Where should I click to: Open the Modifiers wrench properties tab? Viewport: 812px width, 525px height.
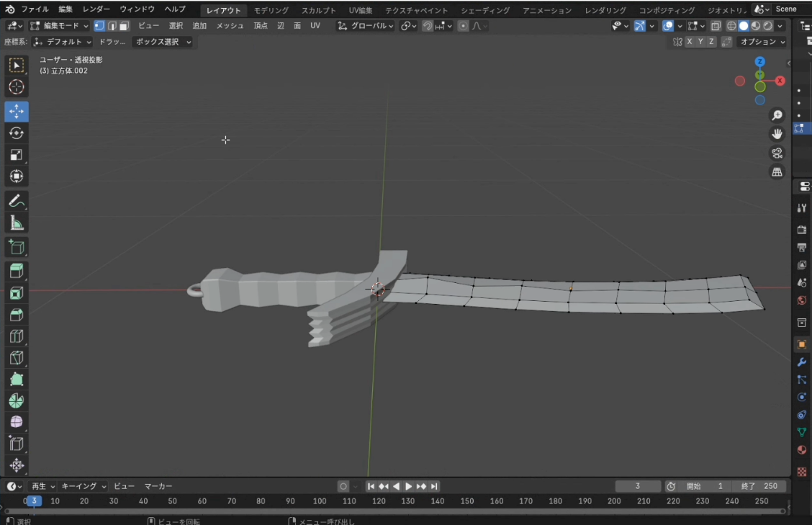click(801, 362)
